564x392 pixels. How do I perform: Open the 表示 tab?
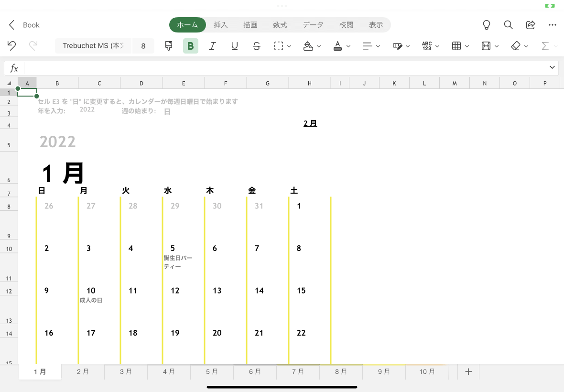tap(376, 25)
